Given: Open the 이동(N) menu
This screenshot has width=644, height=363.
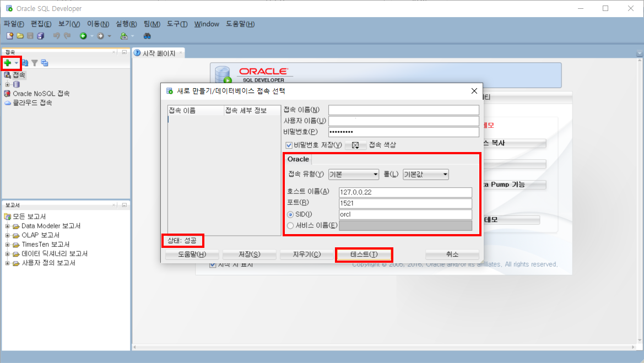Looking at the screenshot, I should (x=98, y=24).
